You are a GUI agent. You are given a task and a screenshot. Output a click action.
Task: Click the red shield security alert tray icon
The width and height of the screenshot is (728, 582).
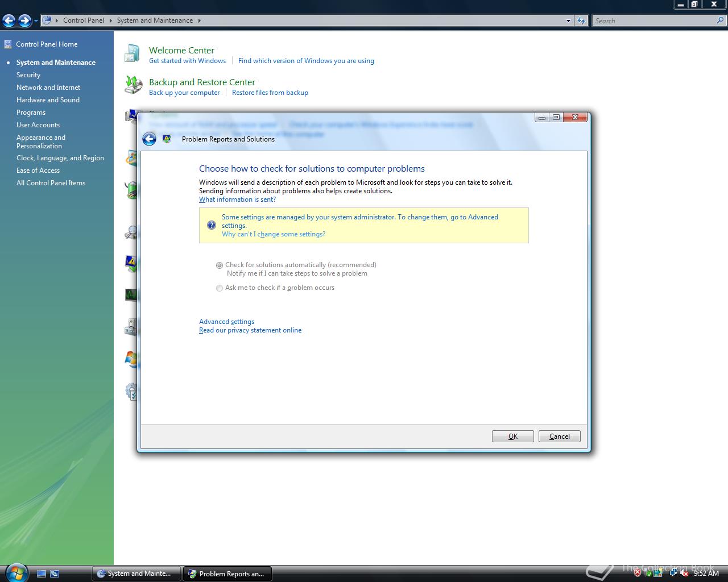tap(638, 573)
